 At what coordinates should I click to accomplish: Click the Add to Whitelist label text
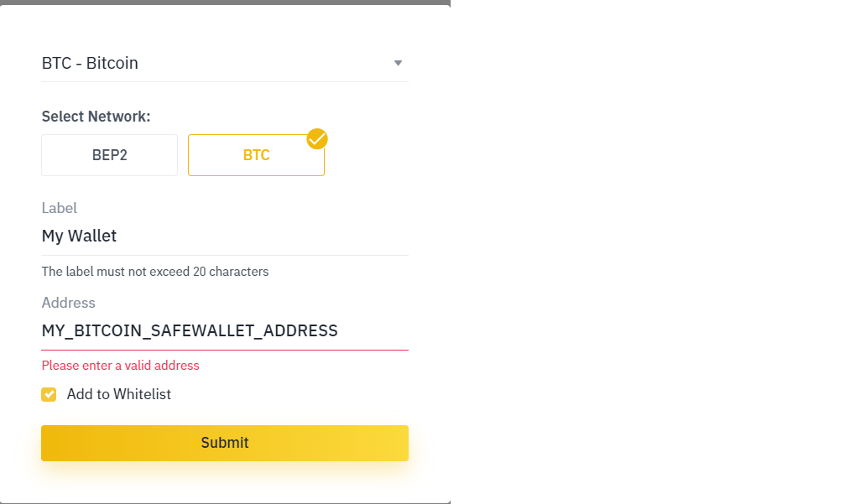coord(118,394)
